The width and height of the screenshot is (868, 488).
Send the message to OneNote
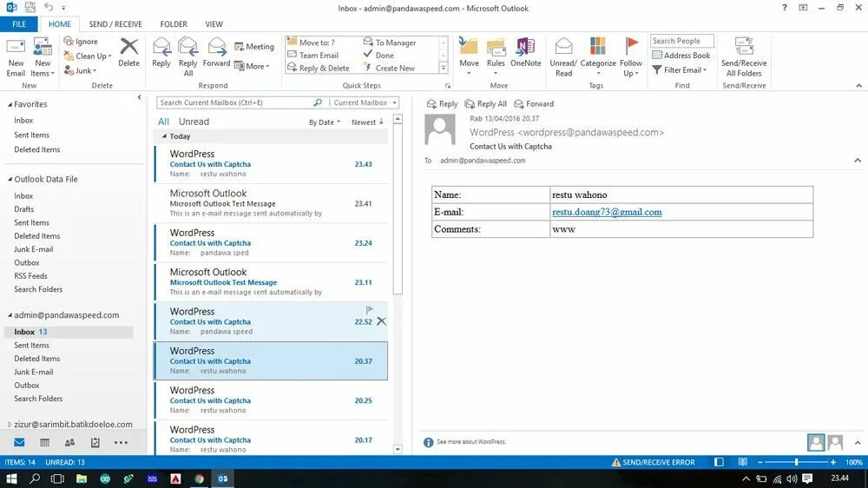coord(525,53)
